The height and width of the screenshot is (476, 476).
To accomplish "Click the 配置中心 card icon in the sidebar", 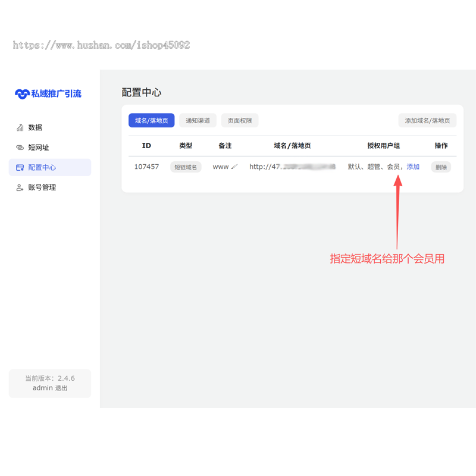I will tap(20, 168).
